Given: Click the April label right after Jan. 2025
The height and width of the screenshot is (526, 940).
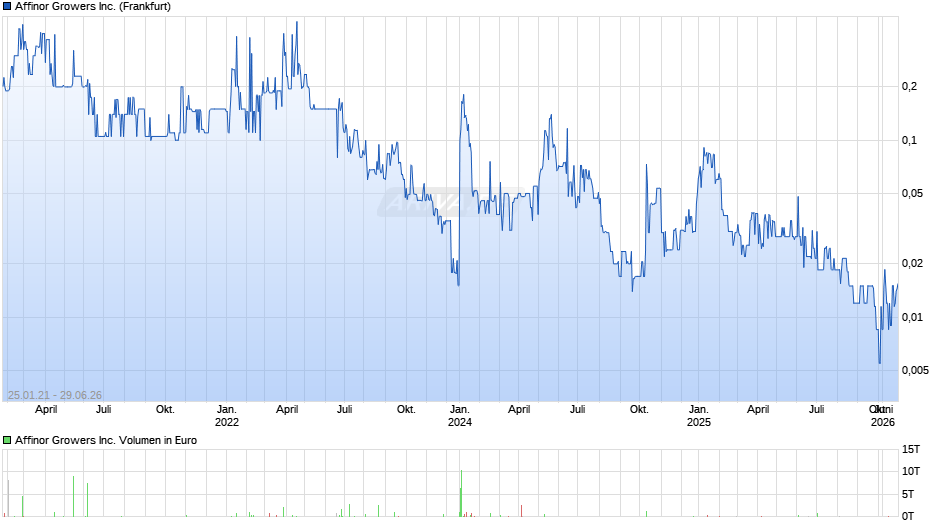Looking at the screenshot, I should (758, 410).
